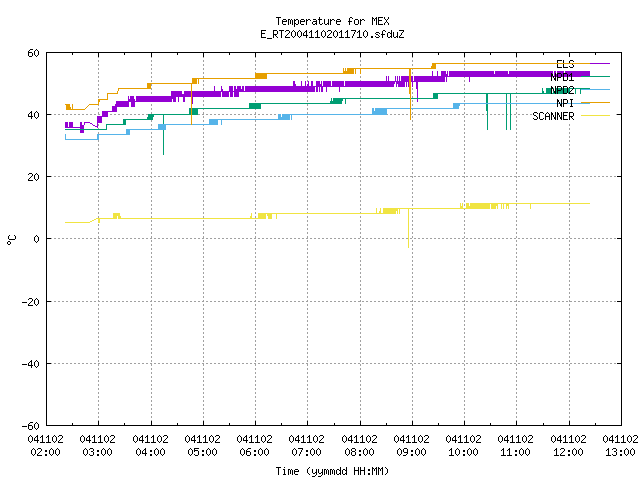Click the chart title 'Temperature for MEX'
Screen dimensions: 640x480
point(332,21)
